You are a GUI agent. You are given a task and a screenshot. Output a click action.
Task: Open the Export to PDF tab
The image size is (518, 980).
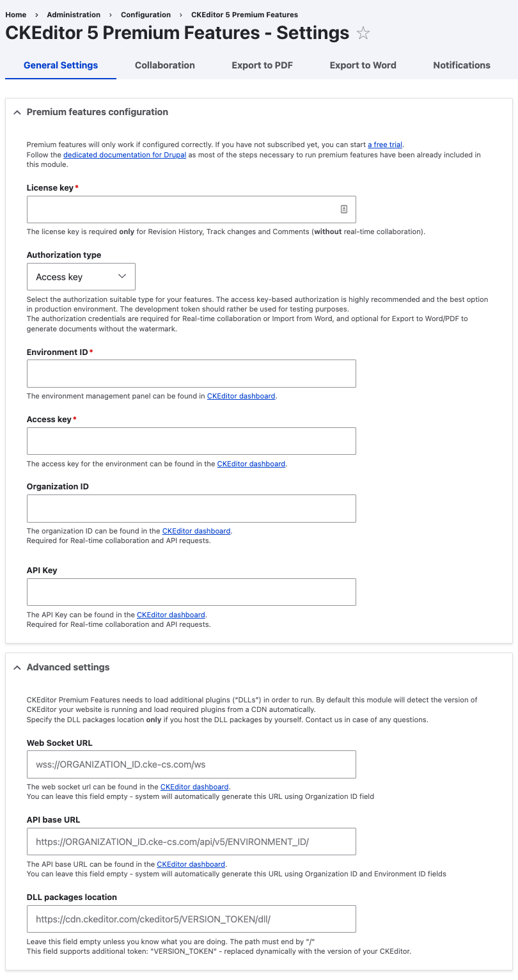262,65
